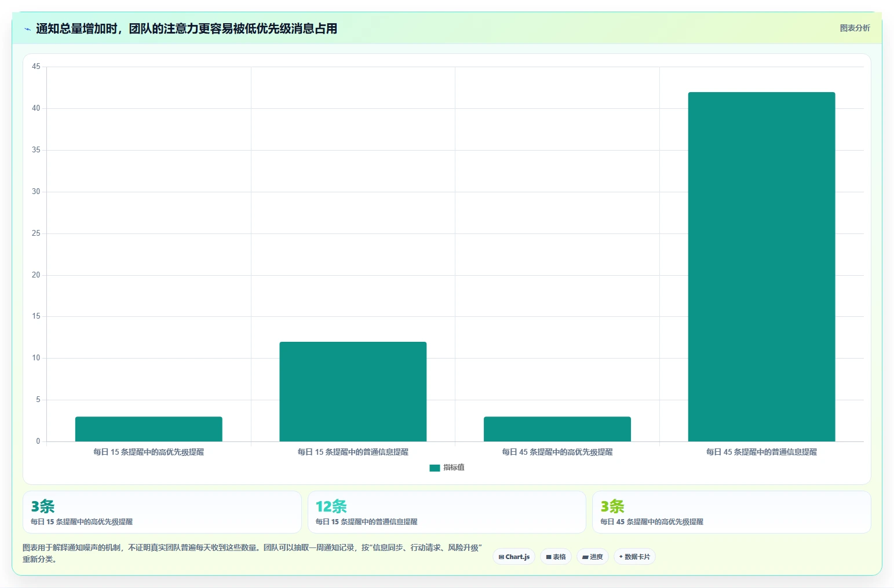
Task: Click the green 3条 value in third card
Action: [612, 506]
